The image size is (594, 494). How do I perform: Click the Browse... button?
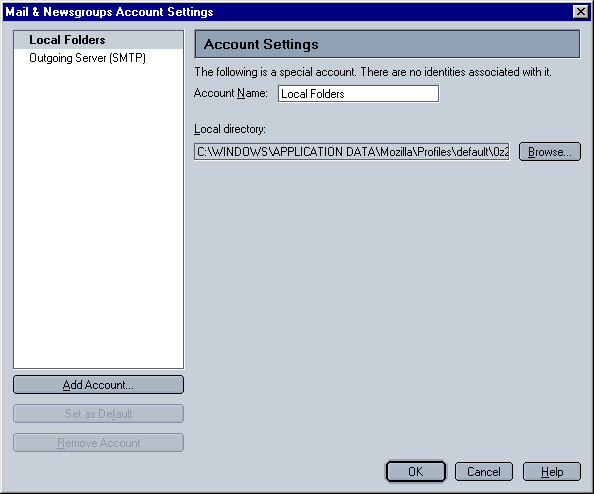(x=550, y=152)
